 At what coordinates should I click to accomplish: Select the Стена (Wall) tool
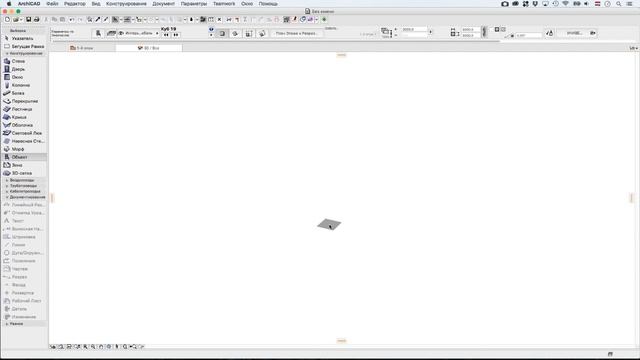(x=24, y=61)
